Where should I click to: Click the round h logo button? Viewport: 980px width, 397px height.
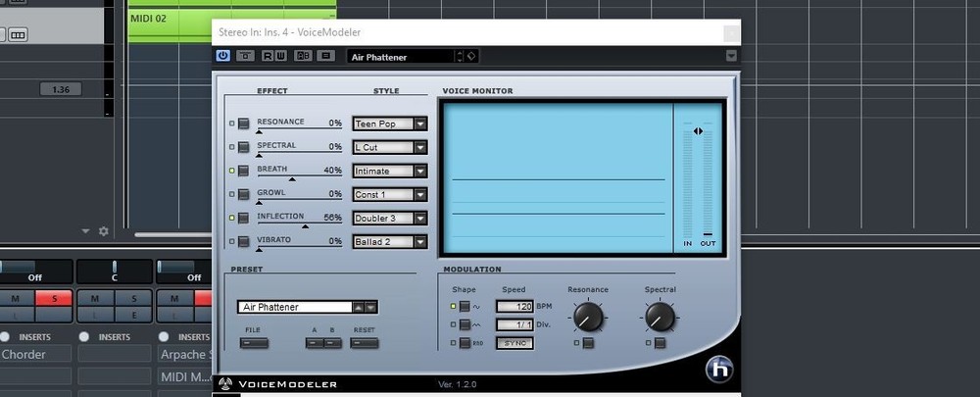pos(718,369)
